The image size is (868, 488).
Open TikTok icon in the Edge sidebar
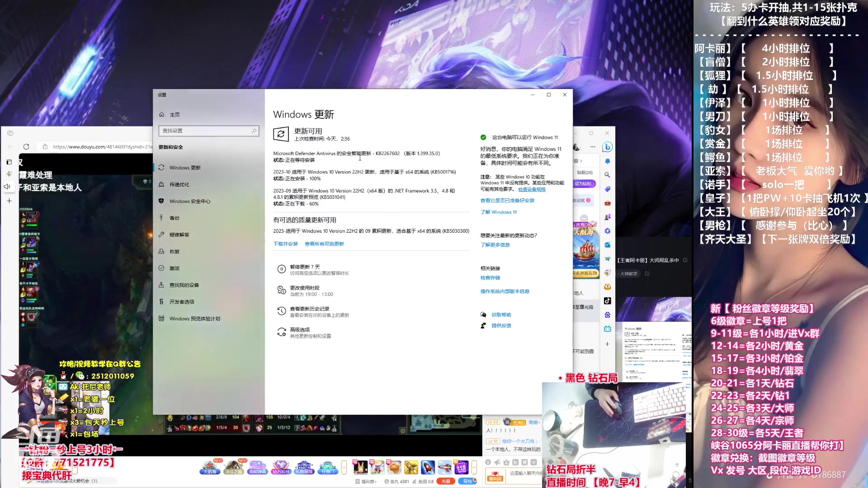[x=607, y=300]
